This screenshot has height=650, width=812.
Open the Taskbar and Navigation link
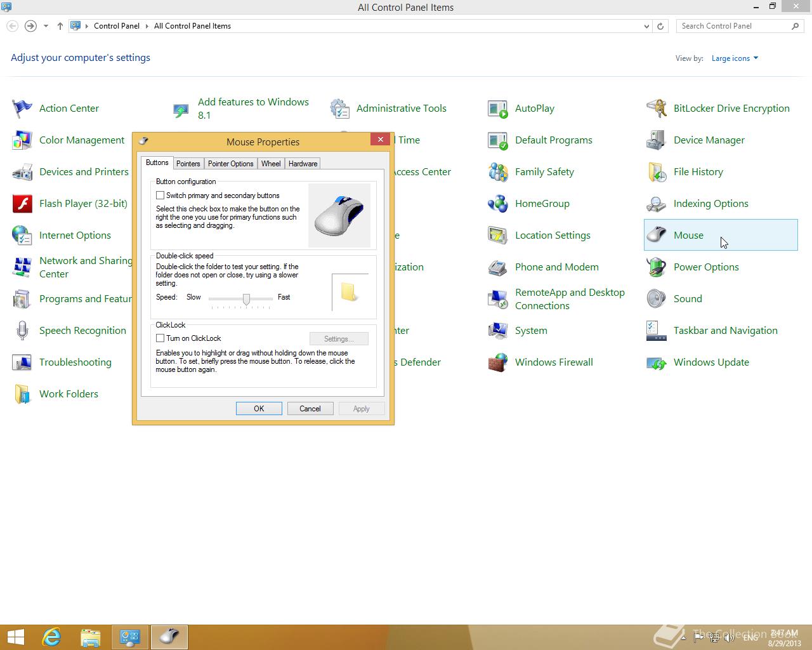(725, 331)
